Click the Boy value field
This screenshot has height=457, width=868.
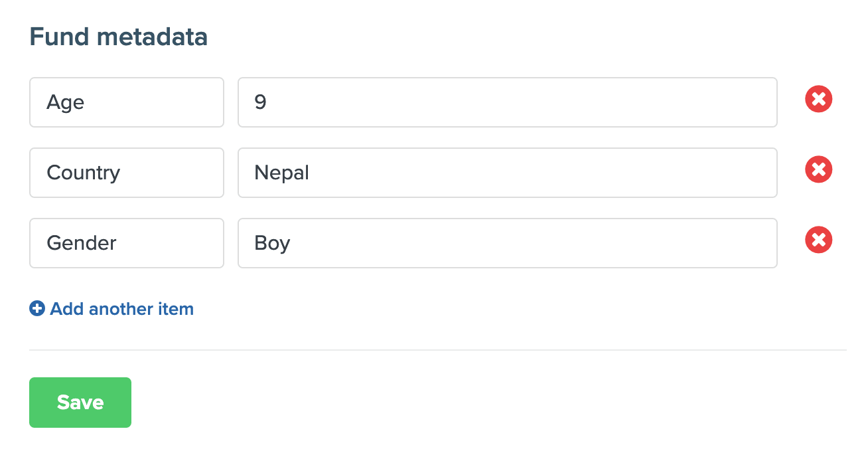pos(507,243)
